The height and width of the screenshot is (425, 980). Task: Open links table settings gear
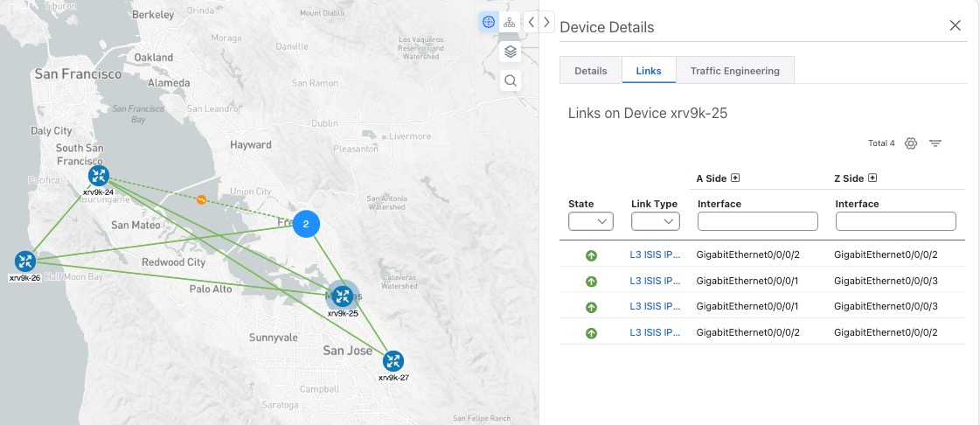tap(911, 143)
